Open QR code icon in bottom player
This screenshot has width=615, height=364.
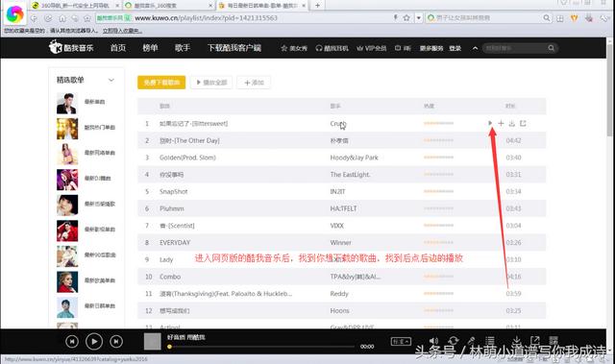tap(553, 341)
